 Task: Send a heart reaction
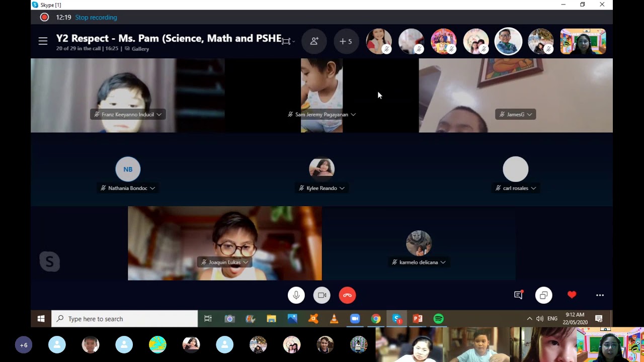572,295
